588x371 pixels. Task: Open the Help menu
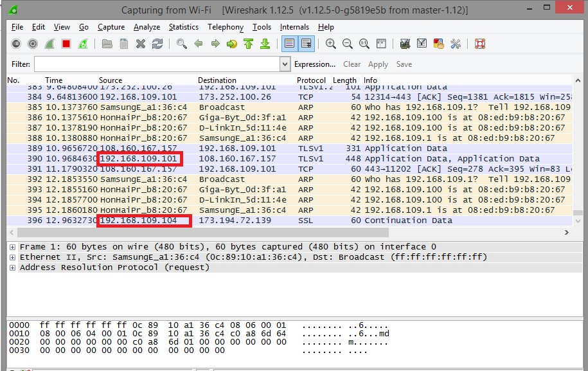tap(326, 27)
